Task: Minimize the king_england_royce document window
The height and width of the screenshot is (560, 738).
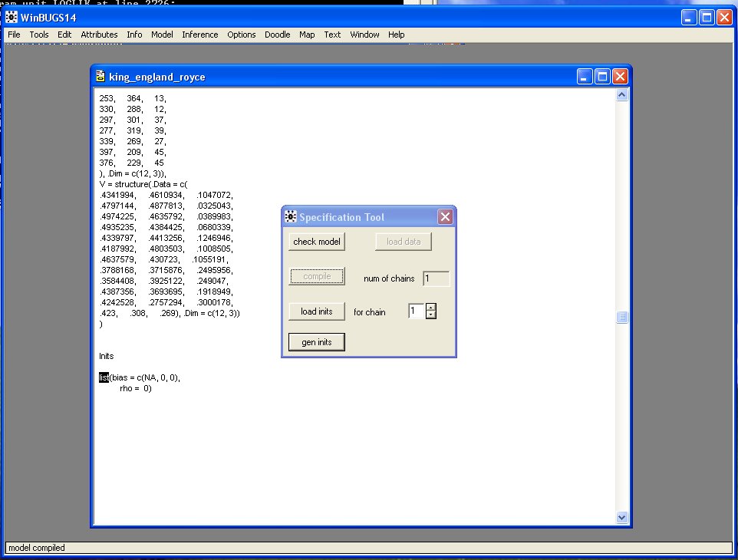Action: click(586, 77)
